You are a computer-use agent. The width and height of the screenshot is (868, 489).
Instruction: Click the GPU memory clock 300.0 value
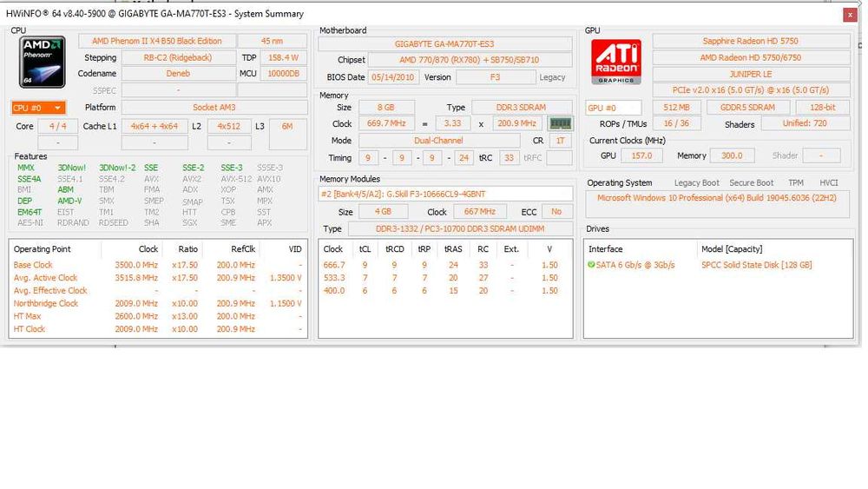[x=732, y=156]
